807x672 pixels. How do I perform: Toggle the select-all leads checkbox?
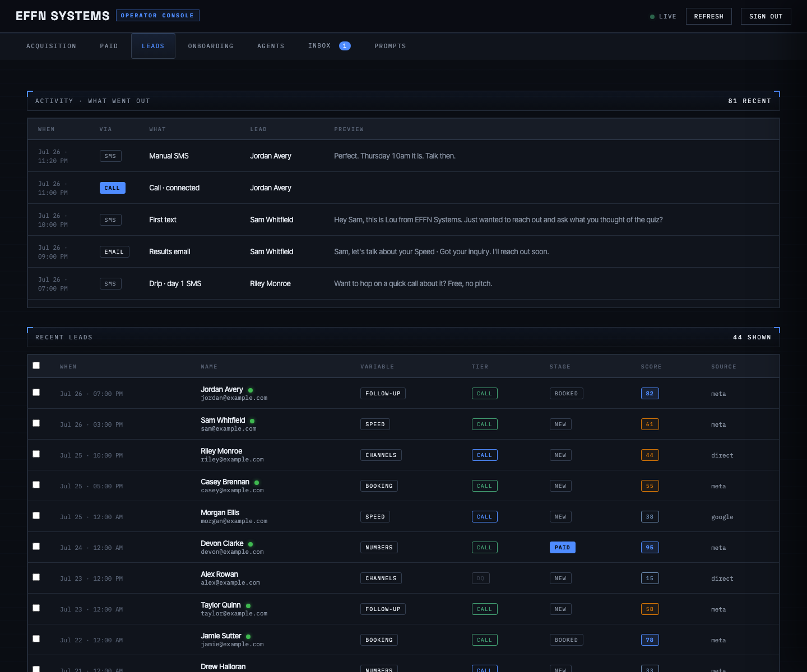[36, 366]
